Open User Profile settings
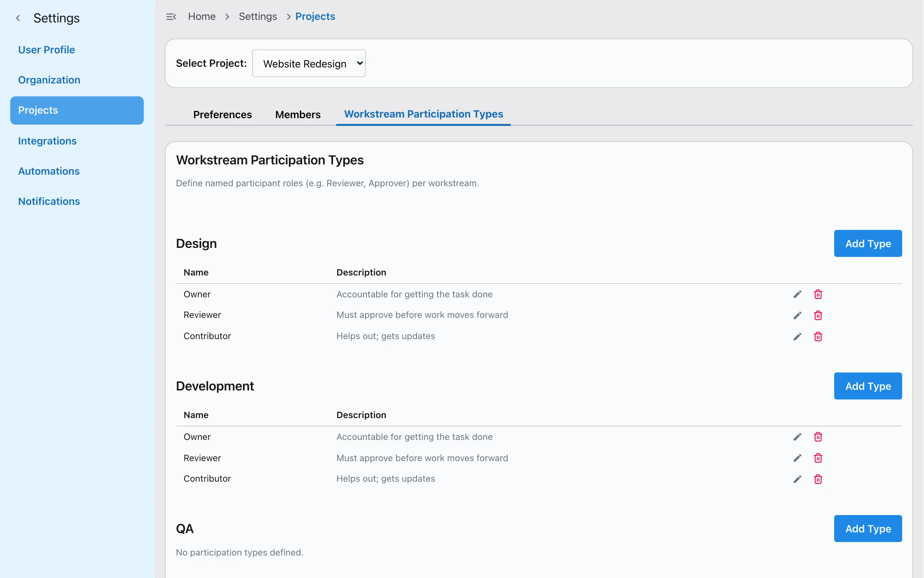 pos(47,50)
